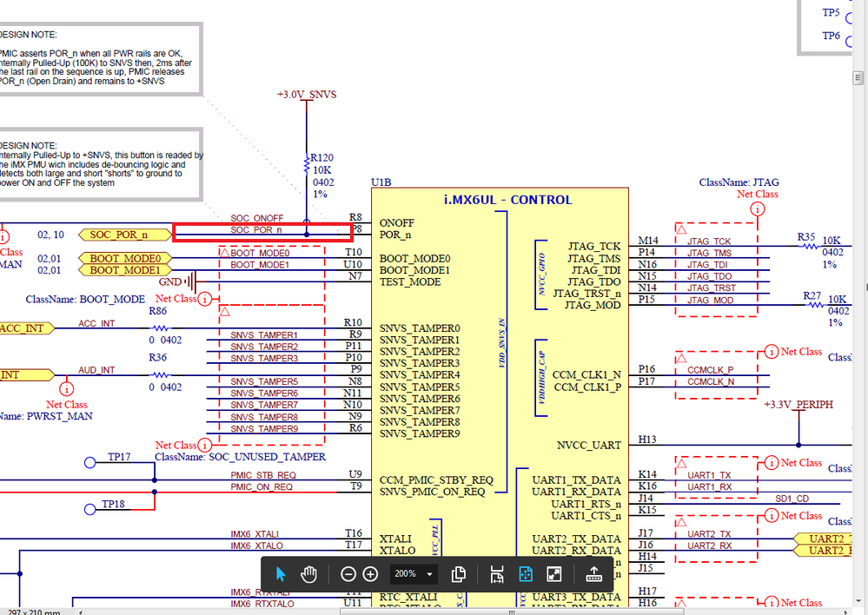
Task: Click Net Class marker beside ClassName: BOOT_MODE
Action: click(x=204, y=299)
